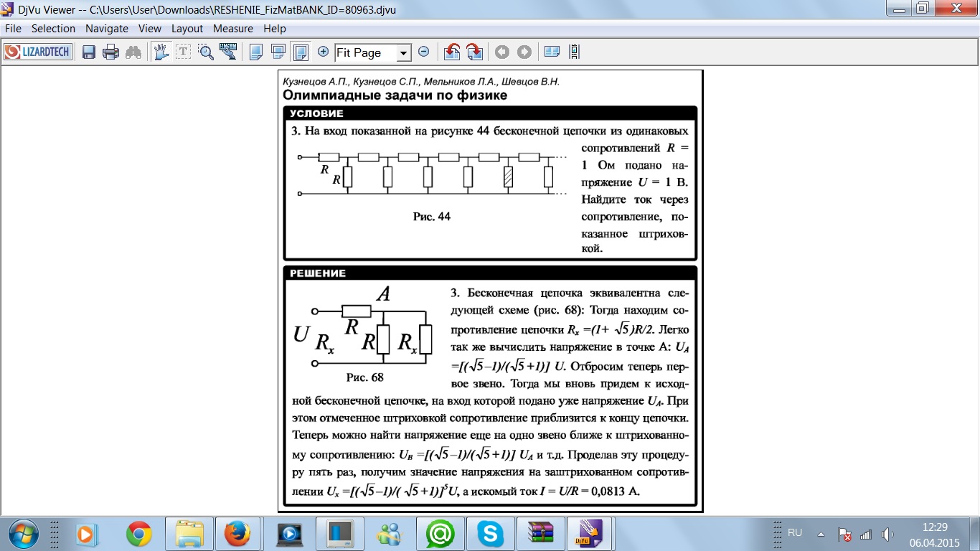Viewport: 980px width, 551px height.
Task: Click the Save document icon
Action: coord(89,52)
